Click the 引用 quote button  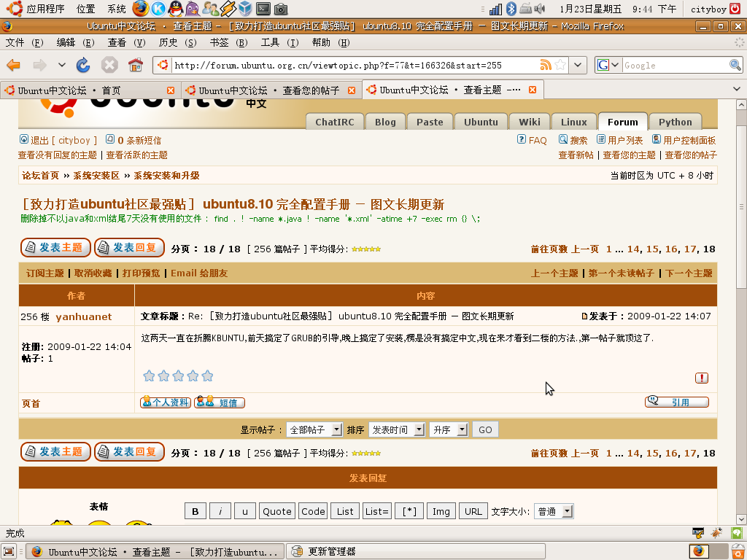pyautogui.click(x=677, y=402)
